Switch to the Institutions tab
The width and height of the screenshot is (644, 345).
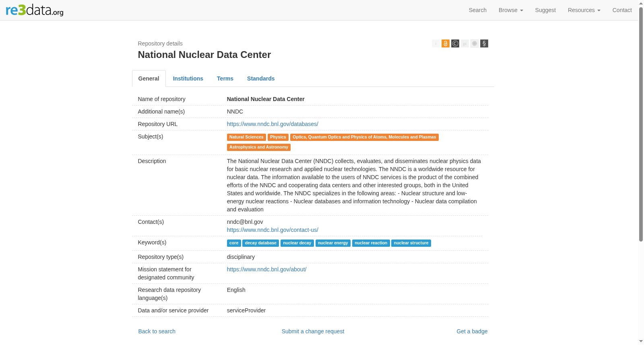(188, 79)
